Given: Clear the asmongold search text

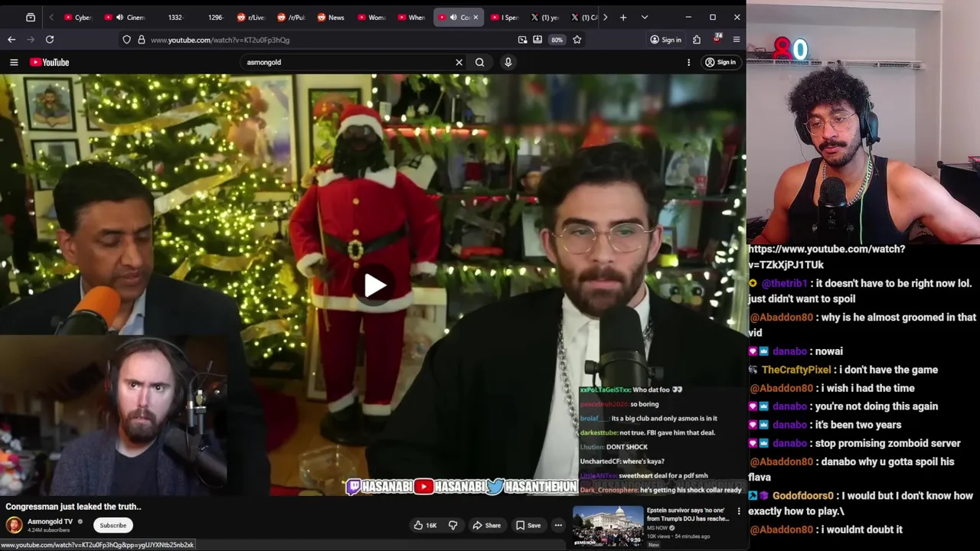Looking at the screenshot, I should pos(459,62).
